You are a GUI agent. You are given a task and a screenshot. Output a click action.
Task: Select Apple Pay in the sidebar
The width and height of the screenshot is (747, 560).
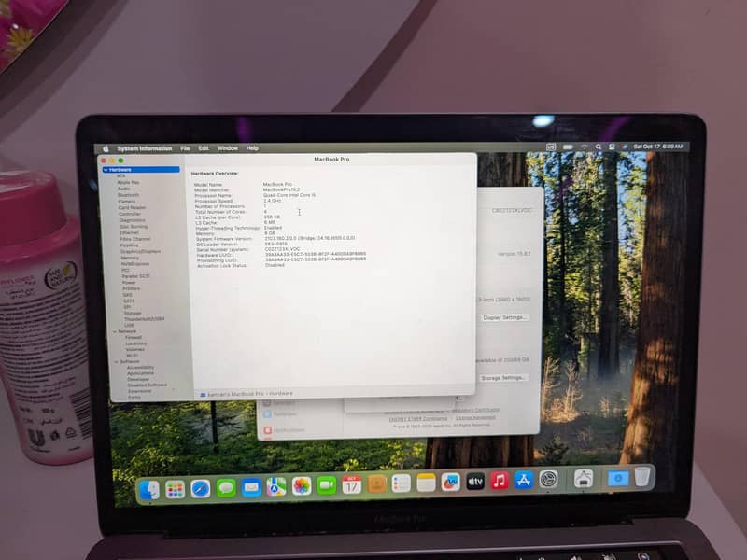pyautogui.click(x=128, y=182)
